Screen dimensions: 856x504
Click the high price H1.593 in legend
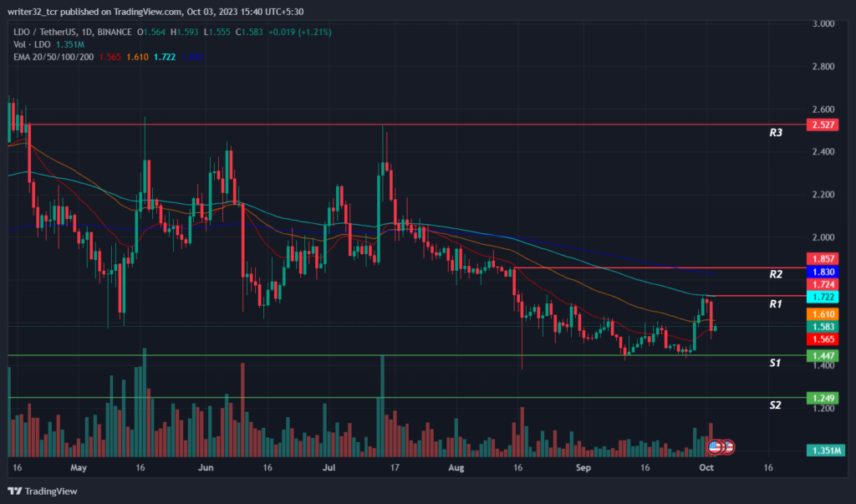coord(185,33)
